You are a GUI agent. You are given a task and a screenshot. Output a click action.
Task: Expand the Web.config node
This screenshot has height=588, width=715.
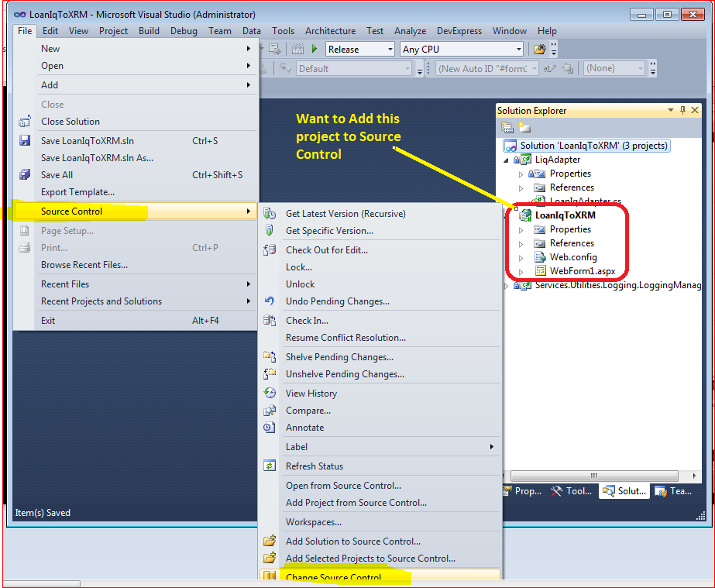(521, 258)
